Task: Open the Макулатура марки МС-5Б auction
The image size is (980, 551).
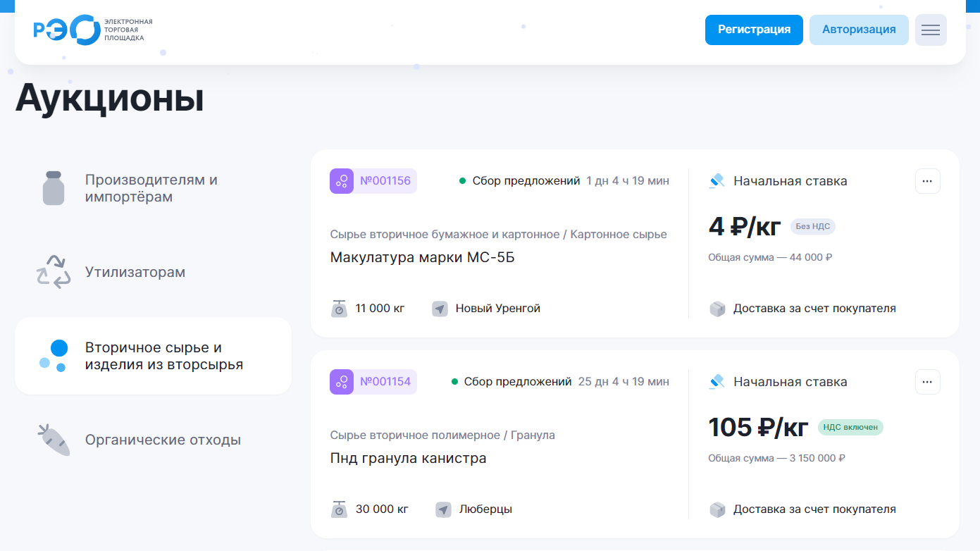Action: [422, 257]
